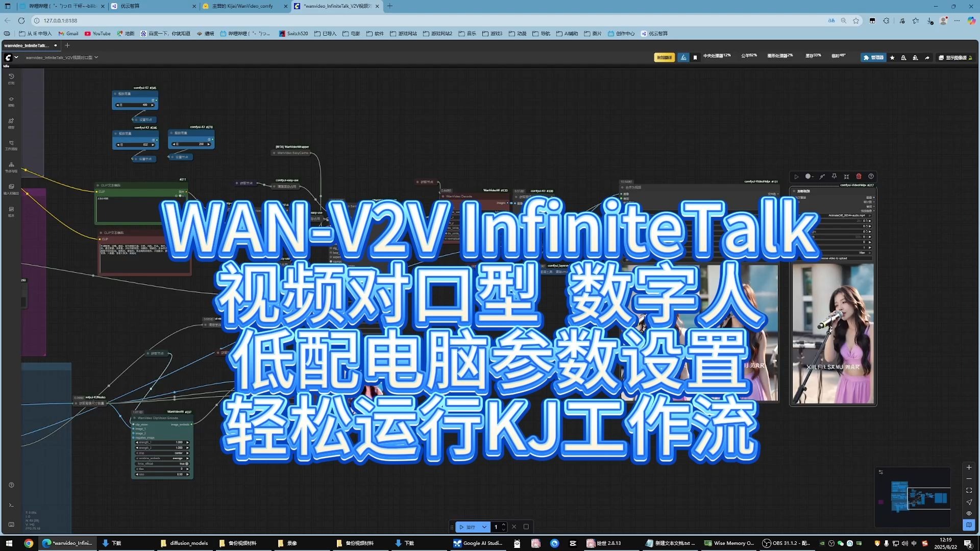Click the clear queue X icon
This screenshot has width=980, height=551.
click(514, 527)
